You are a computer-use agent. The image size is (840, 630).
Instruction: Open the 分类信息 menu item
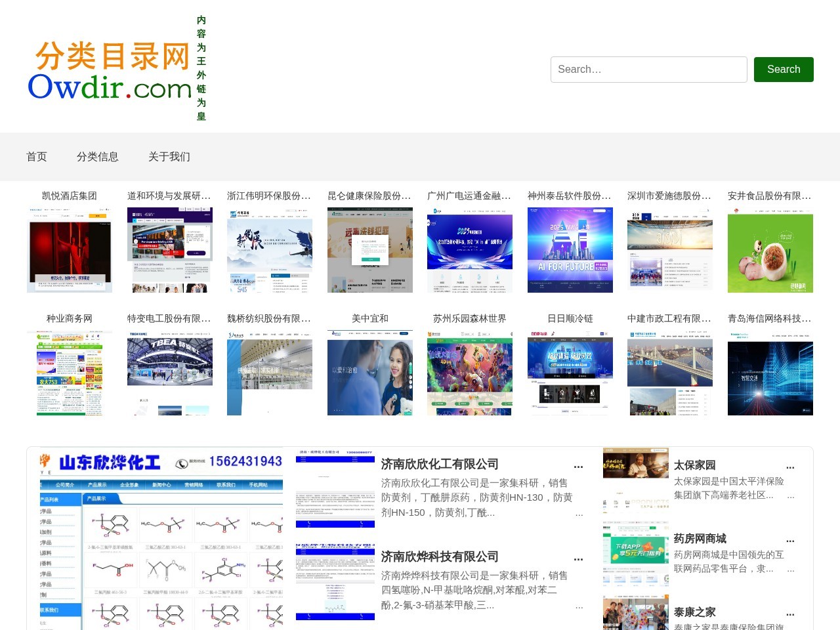pos(98,157)
